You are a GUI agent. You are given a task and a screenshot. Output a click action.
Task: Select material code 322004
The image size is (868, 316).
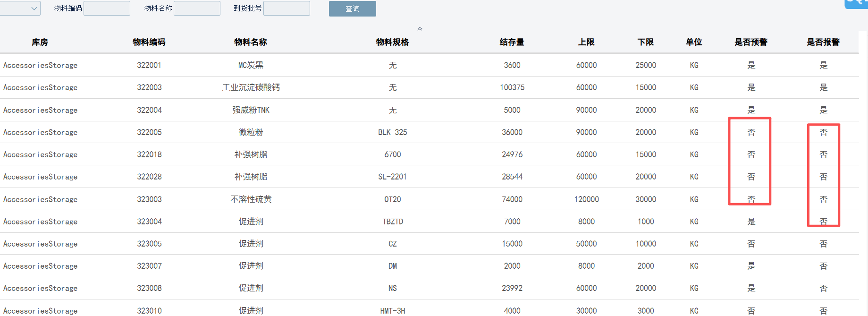[149, 110]
